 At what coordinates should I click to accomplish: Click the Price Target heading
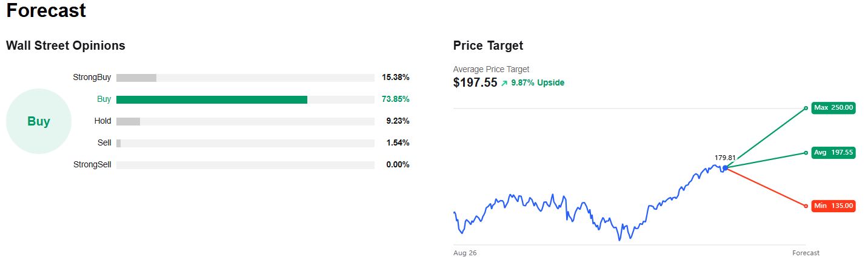coord(488,45)
